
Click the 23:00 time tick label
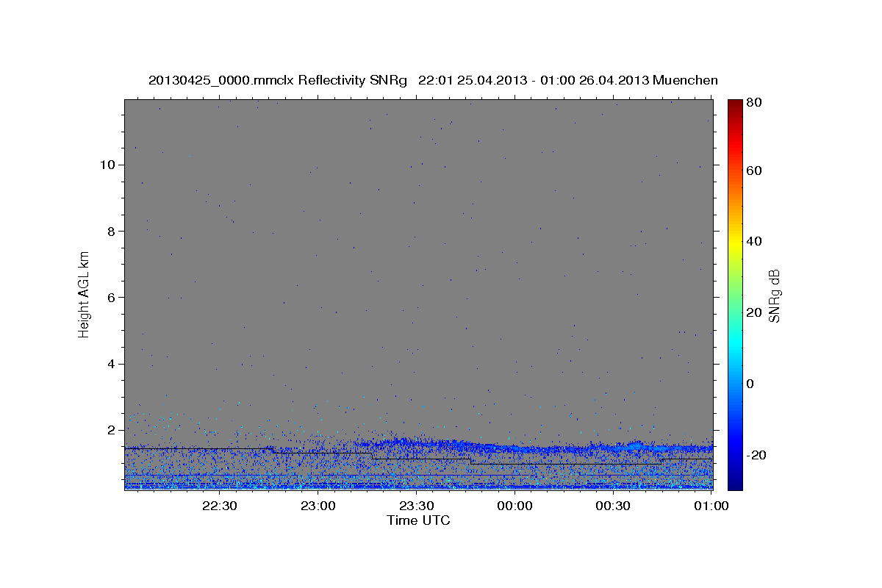[318, 506]
